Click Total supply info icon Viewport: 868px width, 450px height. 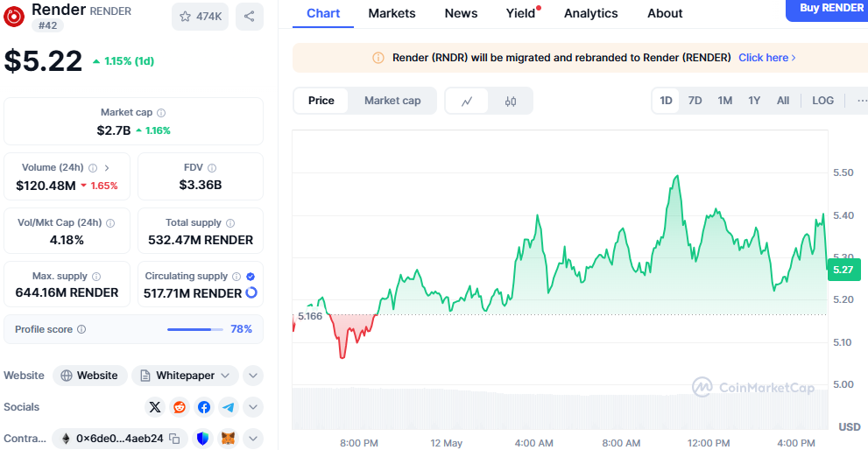pos(230,223)
